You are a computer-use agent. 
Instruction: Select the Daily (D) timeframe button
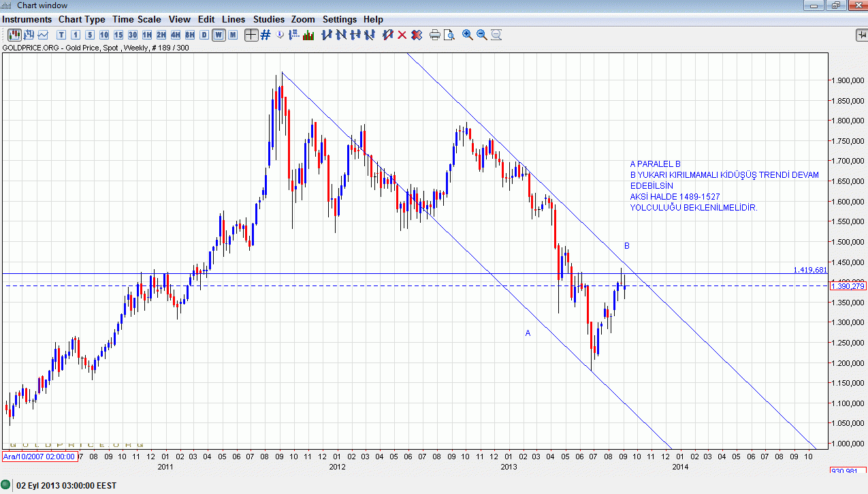pyautogui.click(x=204, y=35)
